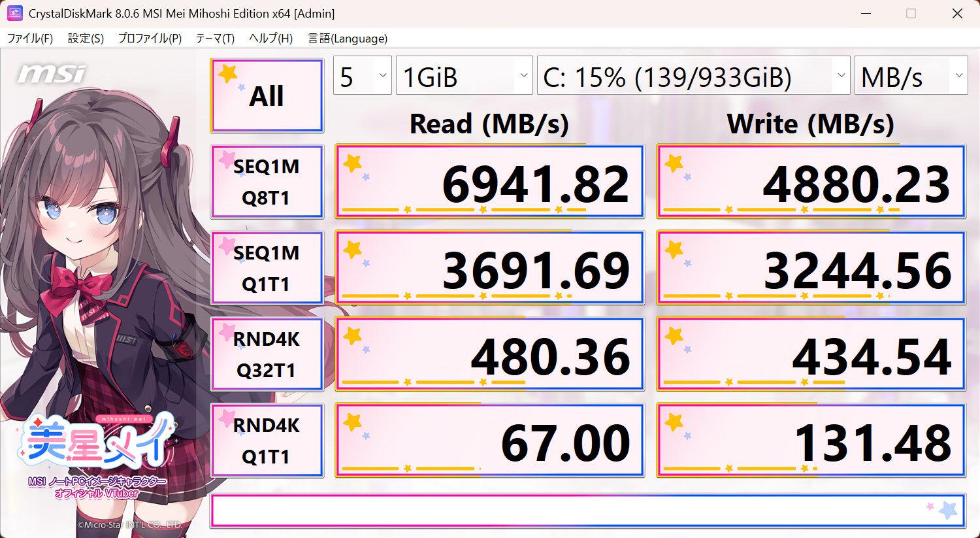Click the RND4K Q1T1 Write result 131.48
Screen dimensions: 980x538
(x=811, y=439)
